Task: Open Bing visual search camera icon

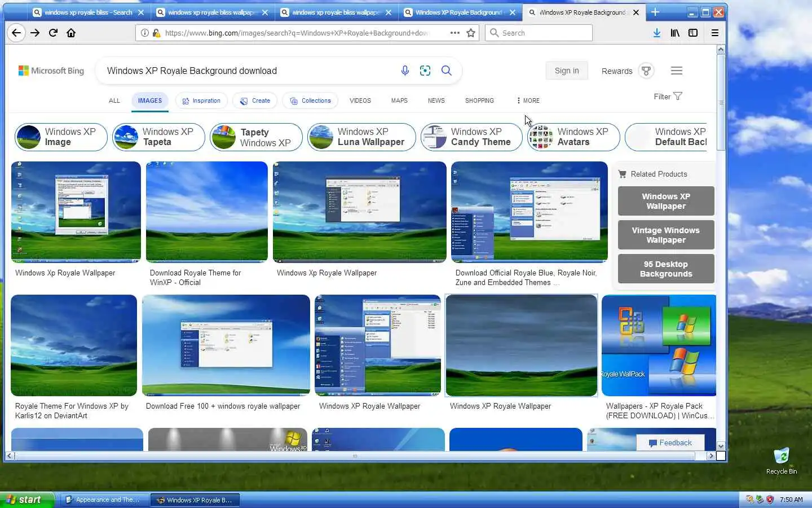Action: point(425,71)
